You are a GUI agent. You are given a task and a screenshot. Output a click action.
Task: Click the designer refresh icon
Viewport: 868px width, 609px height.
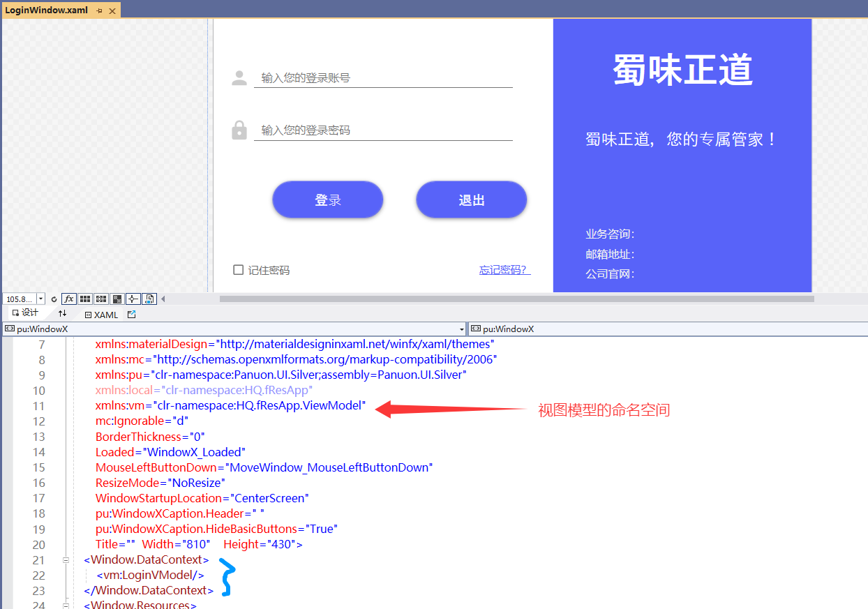point(54,299)
